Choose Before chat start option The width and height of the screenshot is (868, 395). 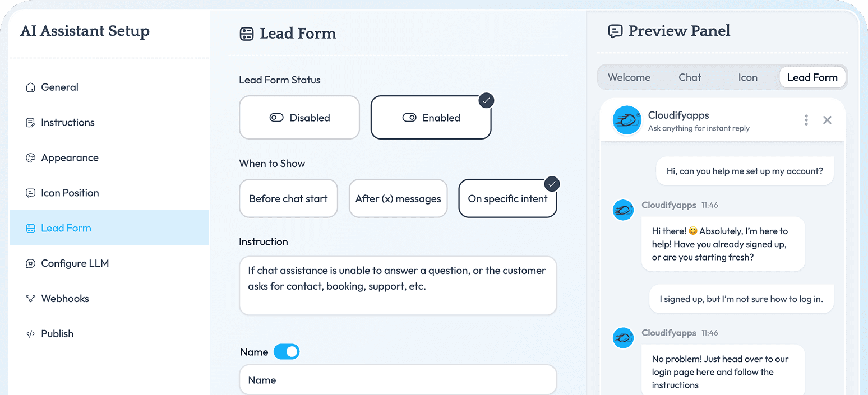pyautogui.click(x=288, y=198)
